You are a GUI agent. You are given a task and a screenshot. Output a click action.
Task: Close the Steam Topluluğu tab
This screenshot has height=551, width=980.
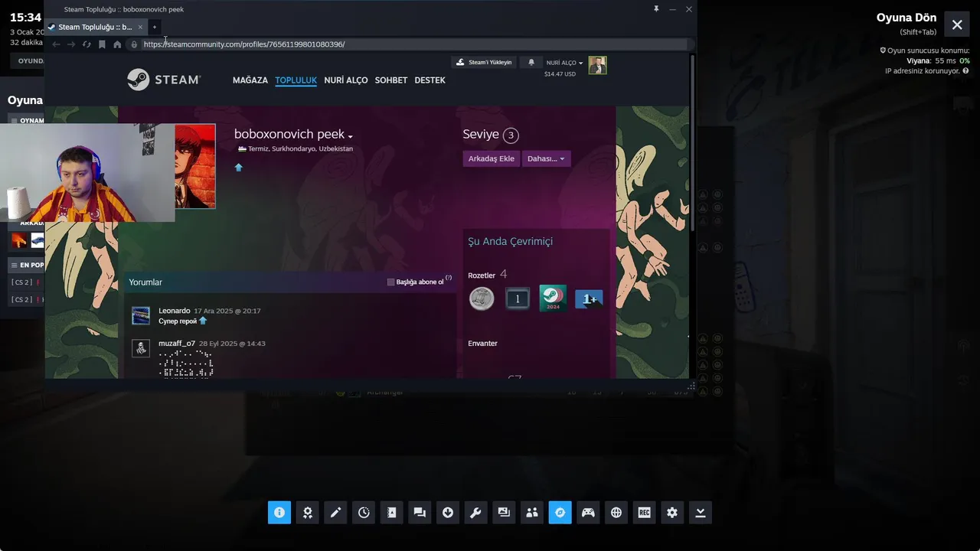tap(140, 27)
